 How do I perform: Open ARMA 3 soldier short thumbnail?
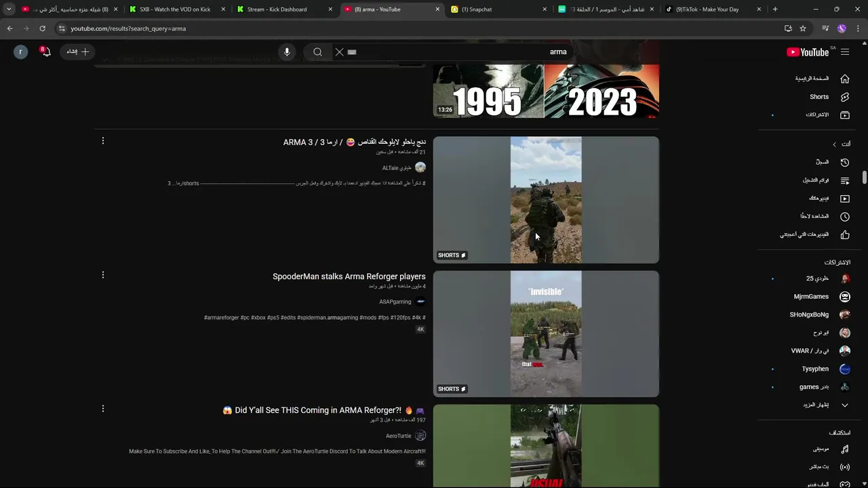tap(546, 200)
